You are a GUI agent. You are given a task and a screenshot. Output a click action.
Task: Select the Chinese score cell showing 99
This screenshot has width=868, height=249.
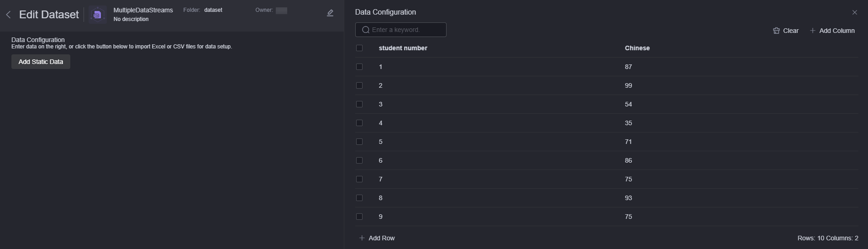(628, 85)
